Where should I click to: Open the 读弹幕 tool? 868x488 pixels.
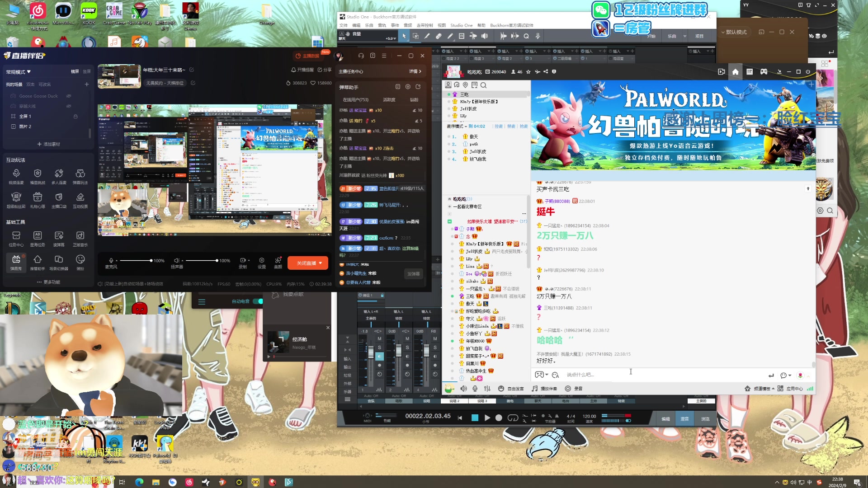(x=59, y=239)
